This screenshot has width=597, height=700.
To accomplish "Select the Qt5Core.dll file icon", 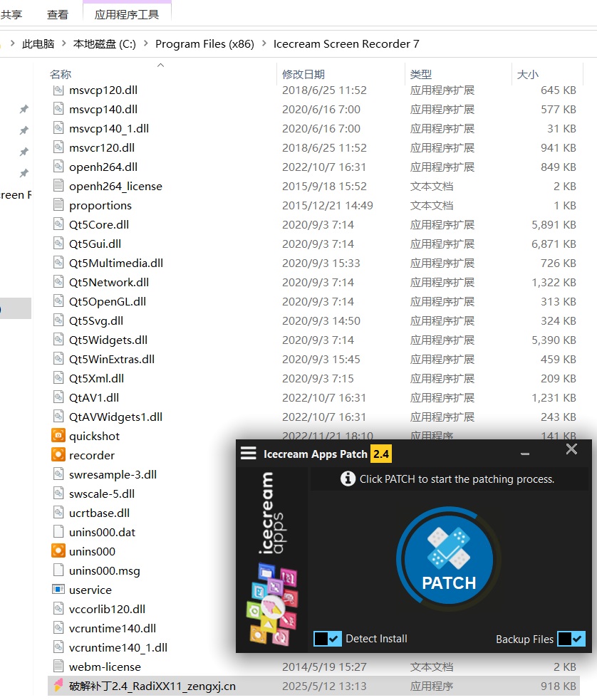I will click(x=58, y=224).
